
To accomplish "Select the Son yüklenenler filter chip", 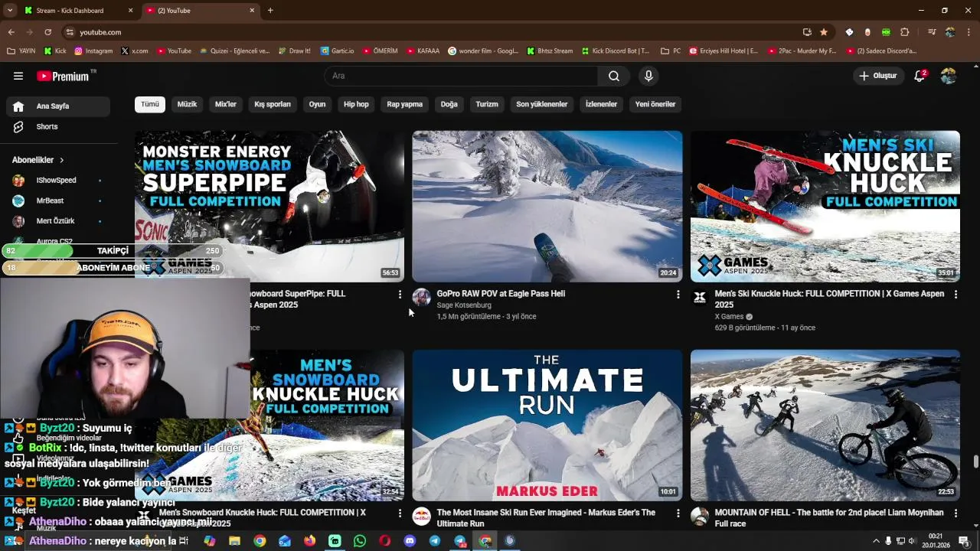I will (x=541, y=104).
